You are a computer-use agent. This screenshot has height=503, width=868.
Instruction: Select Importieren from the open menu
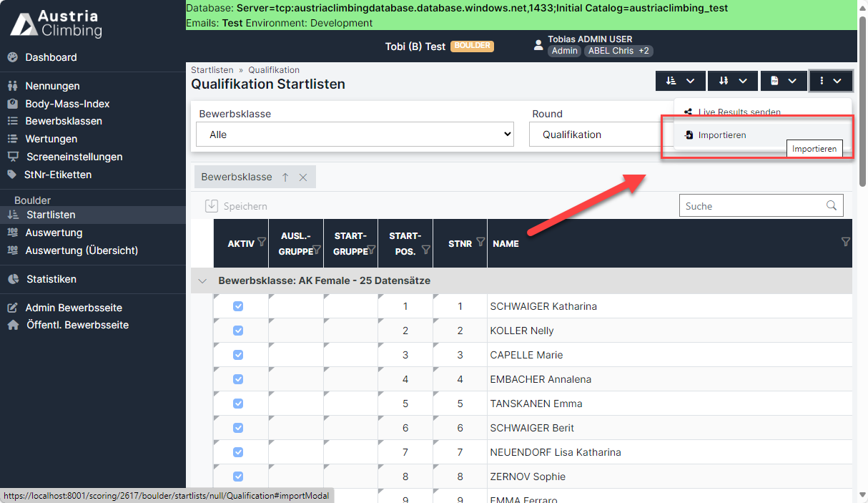pos(721,135)
